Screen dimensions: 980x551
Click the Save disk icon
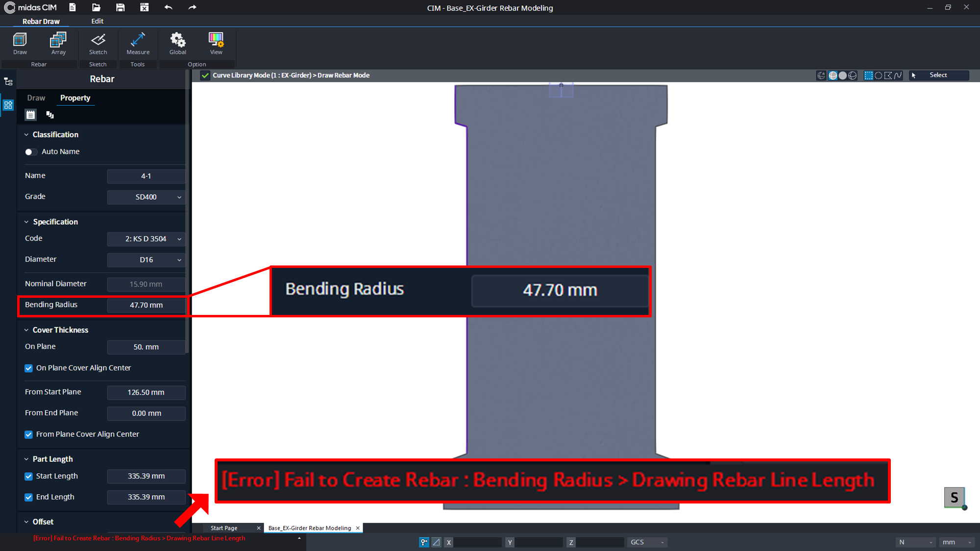pos(120,7)
